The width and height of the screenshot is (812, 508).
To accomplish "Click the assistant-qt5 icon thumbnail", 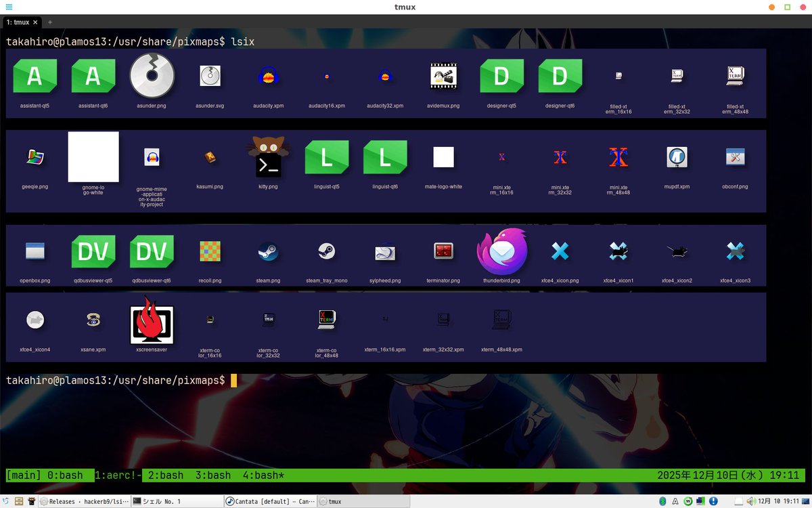I will click(35, 77).
